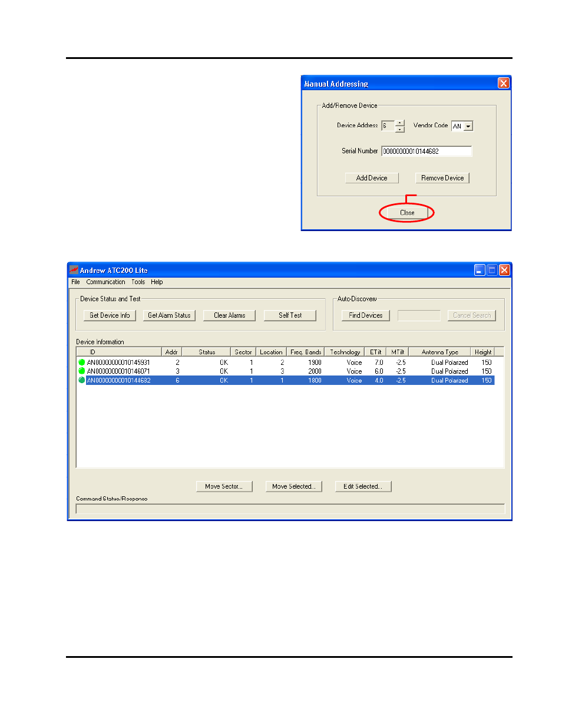This screenshot has width=562, height=728.
Task: Click Get Device Info button
Action: [x=110, y=315]
